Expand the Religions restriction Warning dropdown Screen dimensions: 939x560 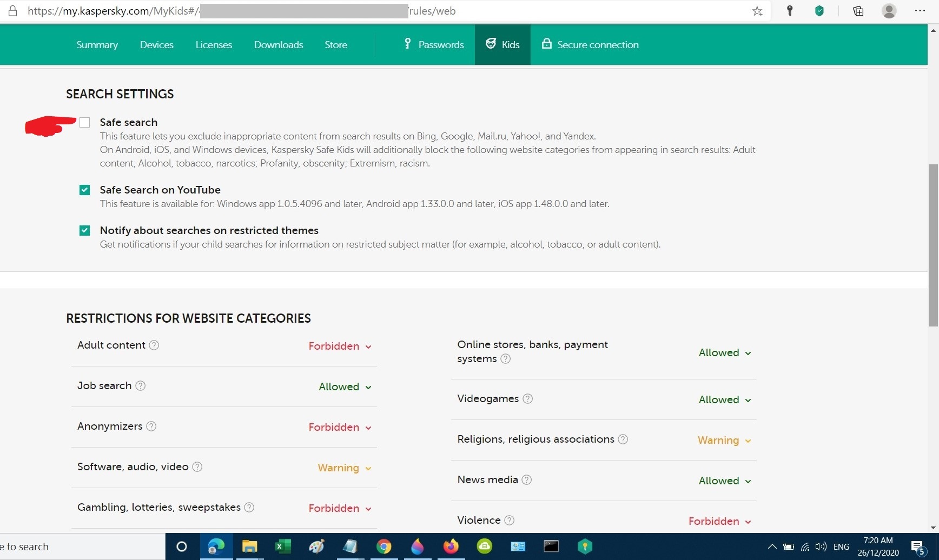pyautogui.click(x=724, y=441)
